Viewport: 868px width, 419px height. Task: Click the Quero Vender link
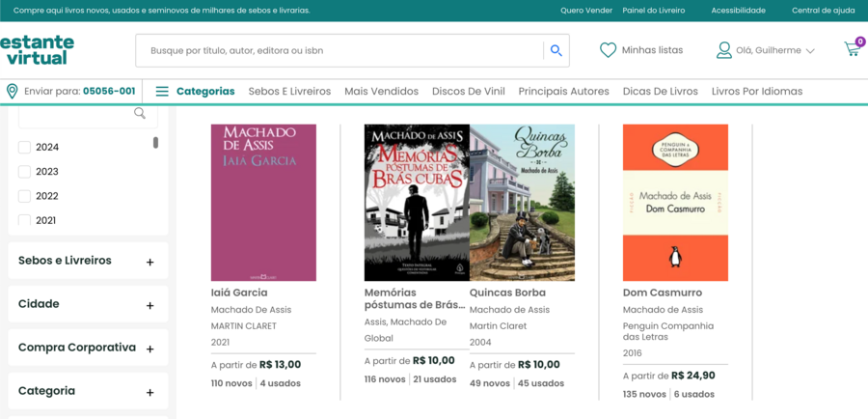586,11
